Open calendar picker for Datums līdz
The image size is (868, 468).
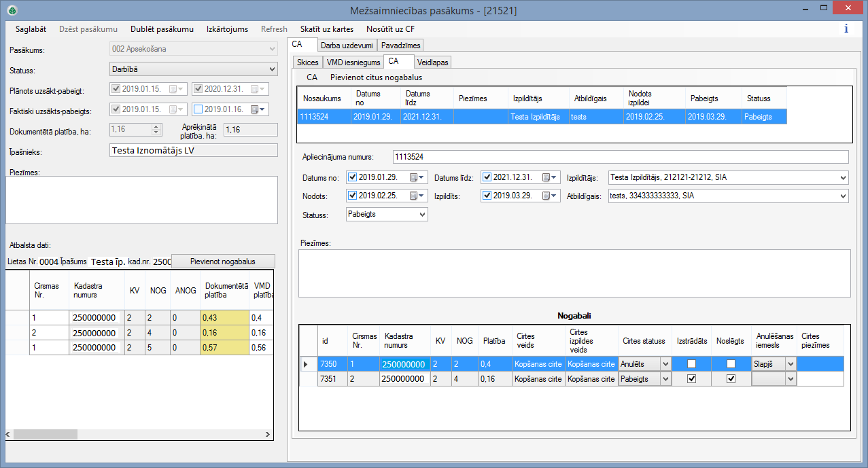pyautogui.click(x=549, y=178)
